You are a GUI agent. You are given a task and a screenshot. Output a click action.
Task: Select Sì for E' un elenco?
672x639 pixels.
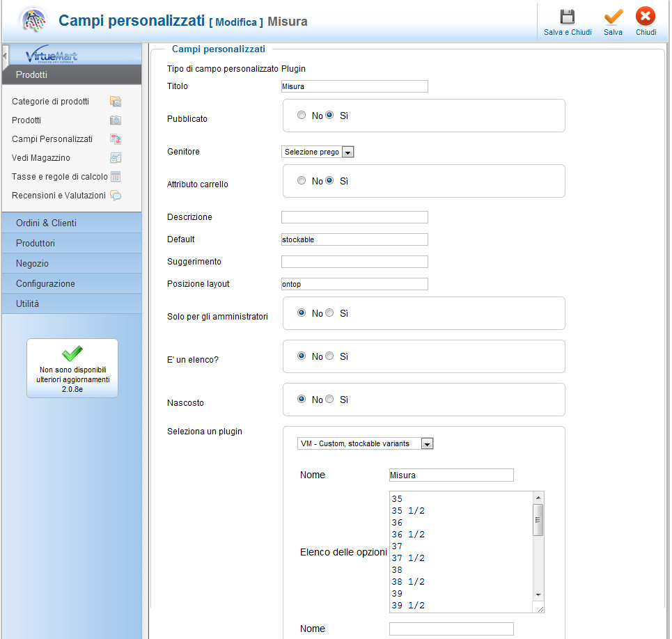[330, 356]
